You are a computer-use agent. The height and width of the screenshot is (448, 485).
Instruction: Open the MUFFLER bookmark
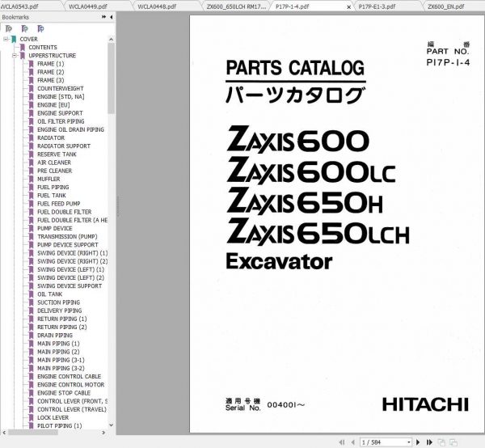tap(48, 180)
